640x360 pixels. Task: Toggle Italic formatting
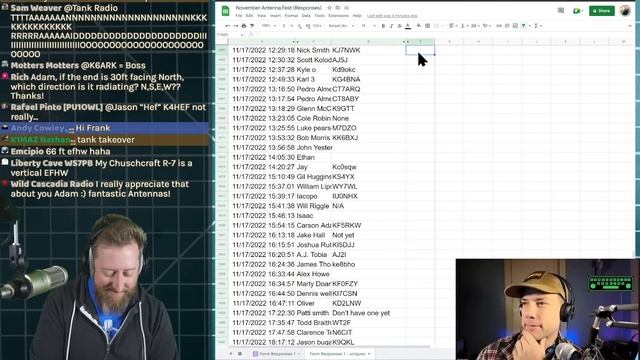[391, 26]
